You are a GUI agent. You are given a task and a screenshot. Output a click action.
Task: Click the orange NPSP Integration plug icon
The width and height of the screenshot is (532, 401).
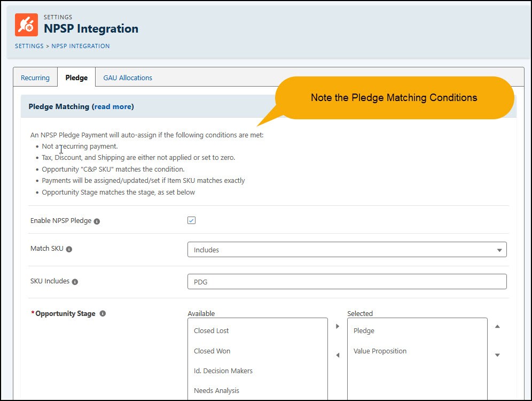pos(27,25)
